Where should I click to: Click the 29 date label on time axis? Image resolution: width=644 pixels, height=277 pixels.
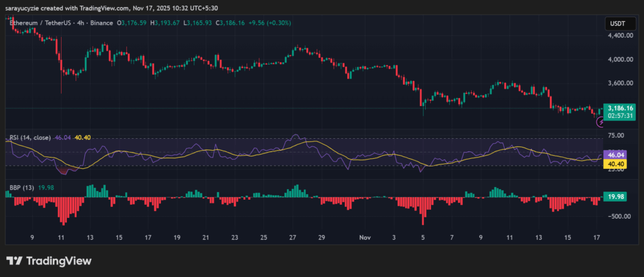[321, 238]
